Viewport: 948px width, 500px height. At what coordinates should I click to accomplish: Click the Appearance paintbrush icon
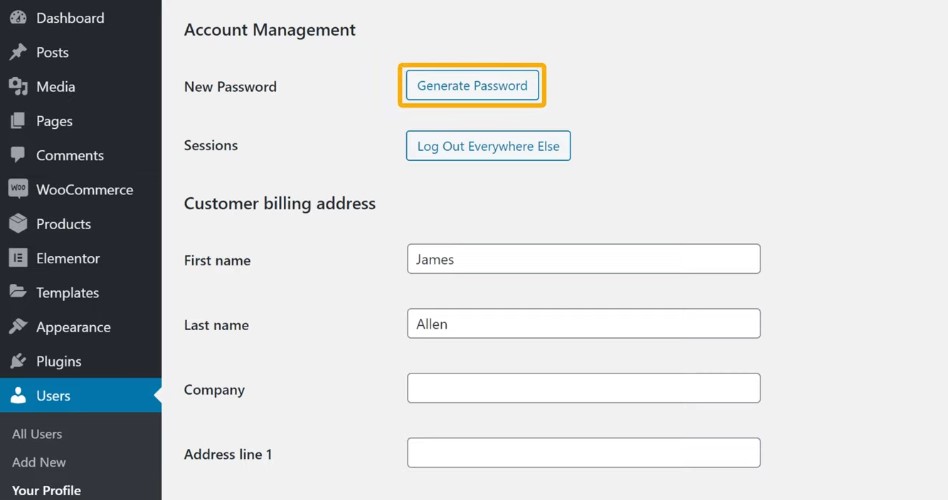coord(18,326)
